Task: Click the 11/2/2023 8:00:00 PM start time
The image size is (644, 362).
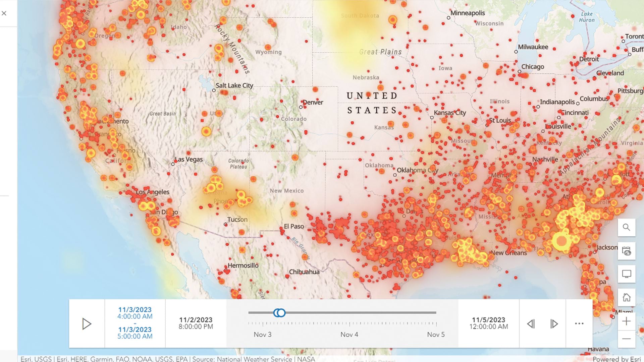Action: click(x=196, y=323)
